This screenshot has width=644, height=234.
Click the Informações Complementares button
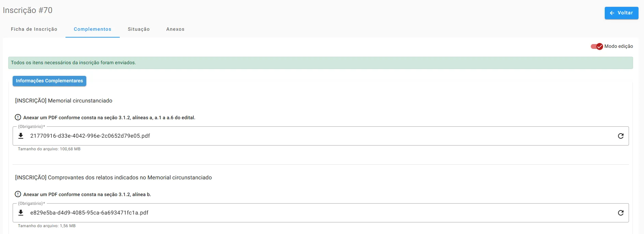pyautogui.click(x=49, y=81)
